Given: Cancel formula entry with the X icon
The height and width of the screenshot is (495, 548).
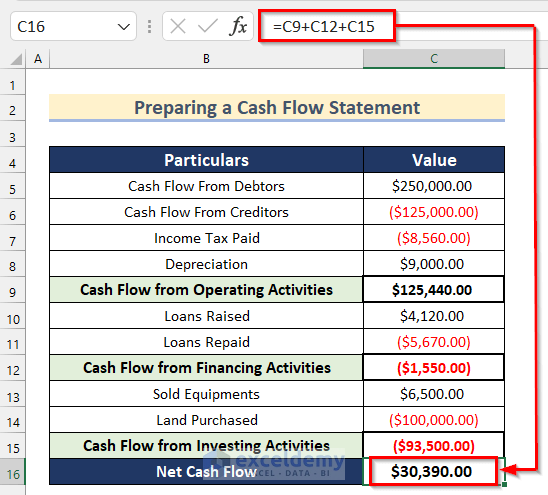Looking at the screenshot, I should (x=178, y=26).
